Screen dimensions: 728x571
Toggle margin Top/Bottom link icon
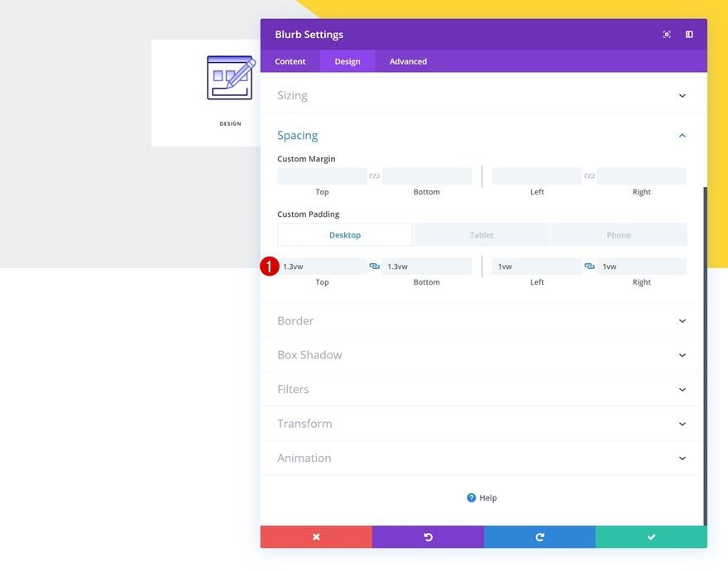[x=374, y=176]
